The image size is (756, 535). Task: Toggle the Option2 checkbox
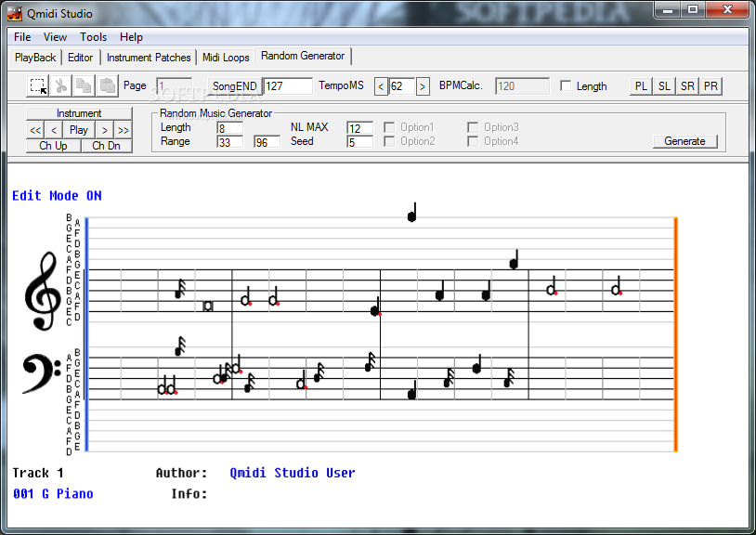(x=389, y=141)
